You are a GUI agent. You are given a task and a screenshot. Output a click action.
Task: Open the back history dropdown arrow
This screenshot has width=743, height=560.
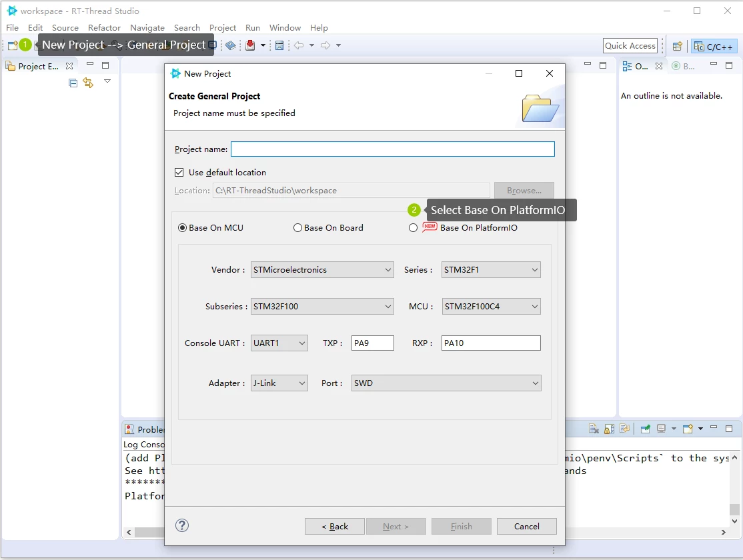311,45
